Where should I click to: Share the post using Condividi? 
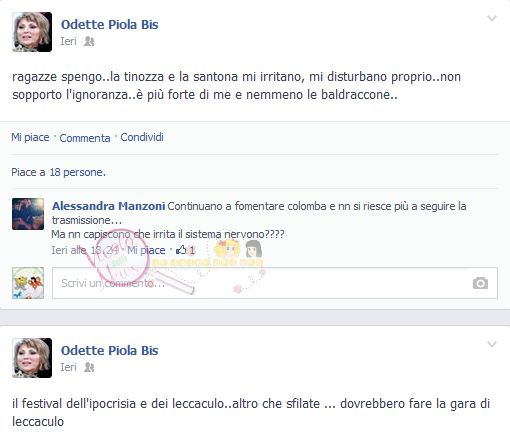point(142,137)
